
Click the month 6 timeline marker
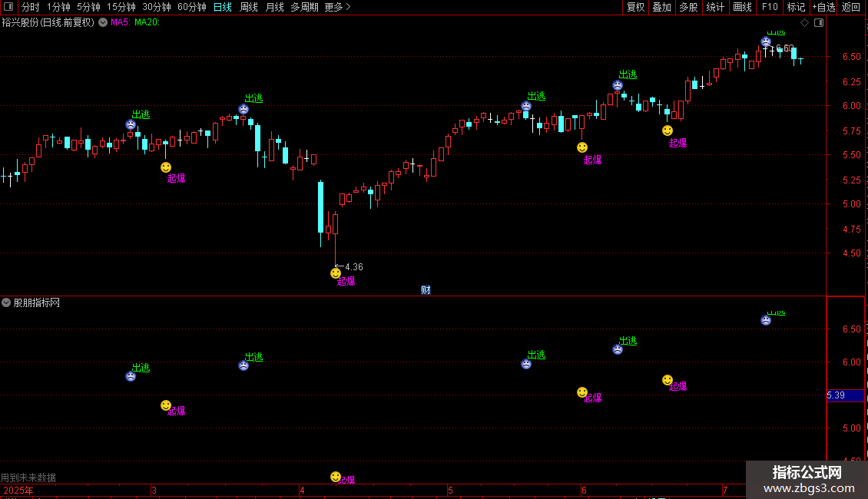click(x=584, y=490)
